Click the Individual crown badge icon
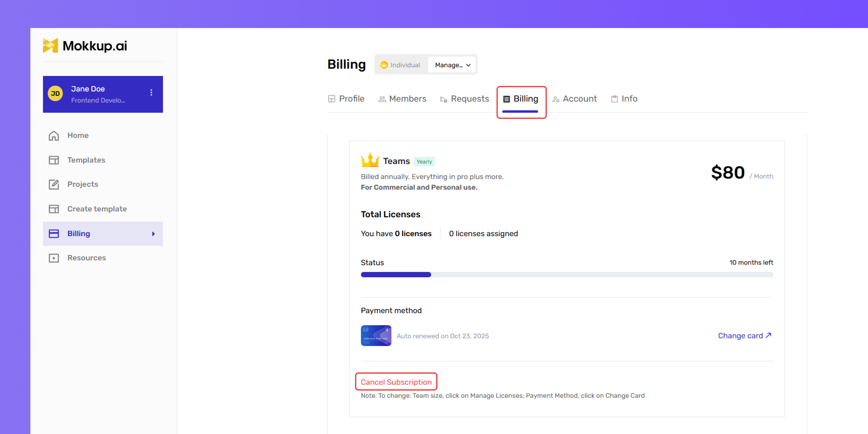 coord(384,65)
